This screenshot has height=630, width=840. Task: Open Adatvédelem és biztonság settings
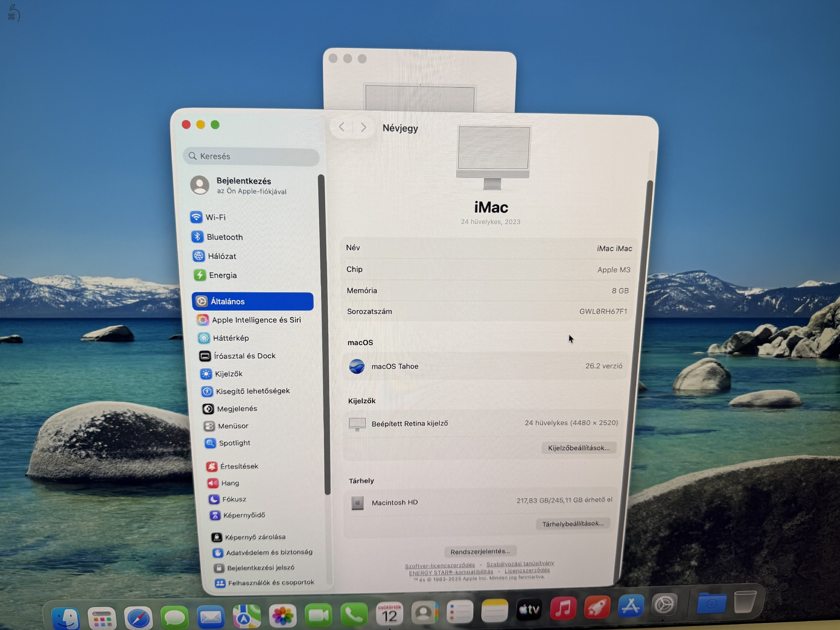click(269, 552)
